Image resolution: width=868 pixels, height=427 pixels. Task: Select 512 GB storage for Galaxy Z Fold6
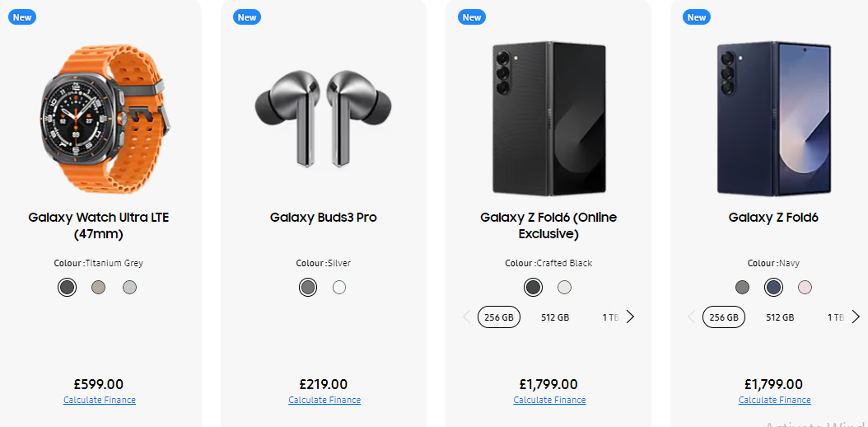click(780, 317)
